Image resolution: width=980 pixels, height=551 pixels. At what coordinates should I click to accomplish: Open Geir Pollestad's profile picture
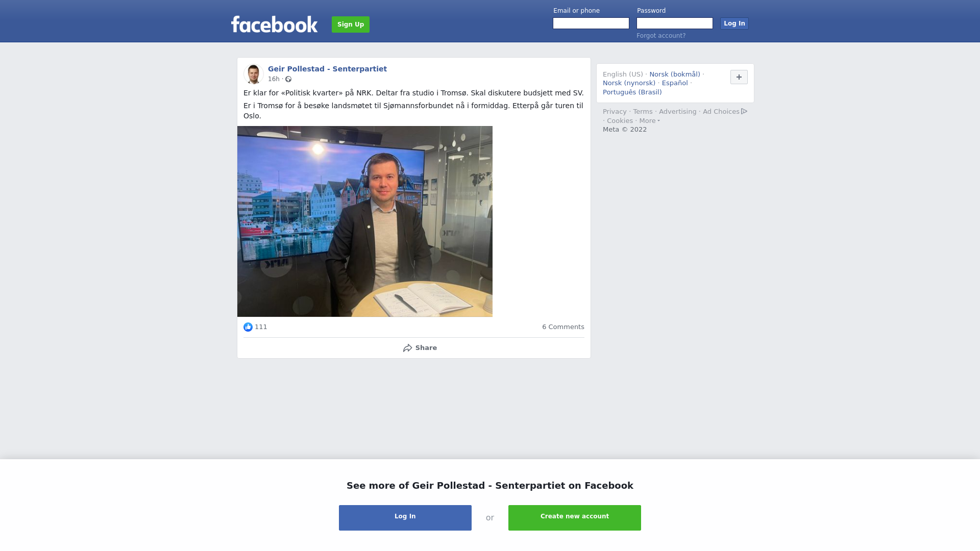[x=253, y=74]
